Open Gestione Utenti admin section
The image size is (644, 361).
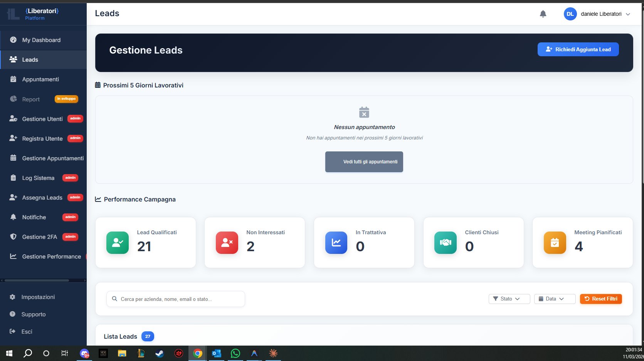[42, 119]
